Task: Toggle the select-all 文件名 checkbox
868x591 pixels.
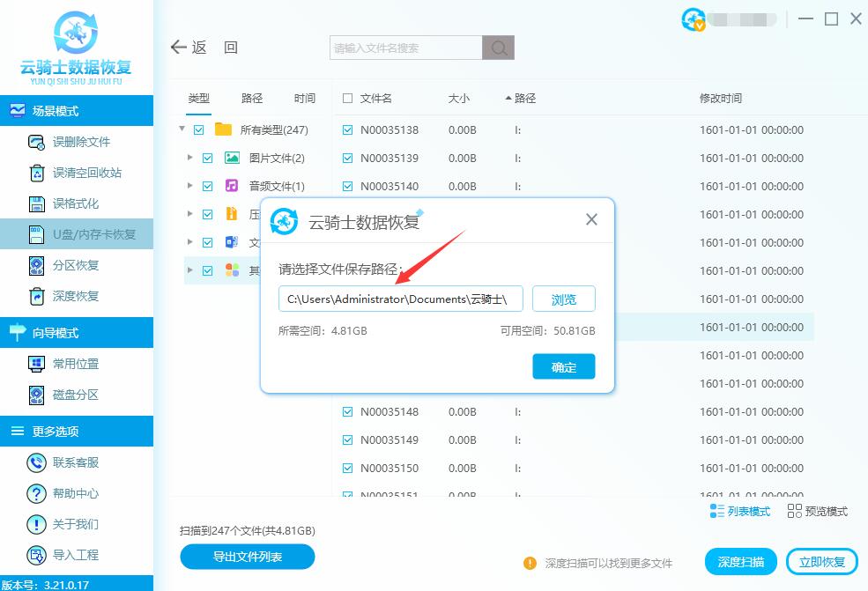Action: [x=348, y=99]
